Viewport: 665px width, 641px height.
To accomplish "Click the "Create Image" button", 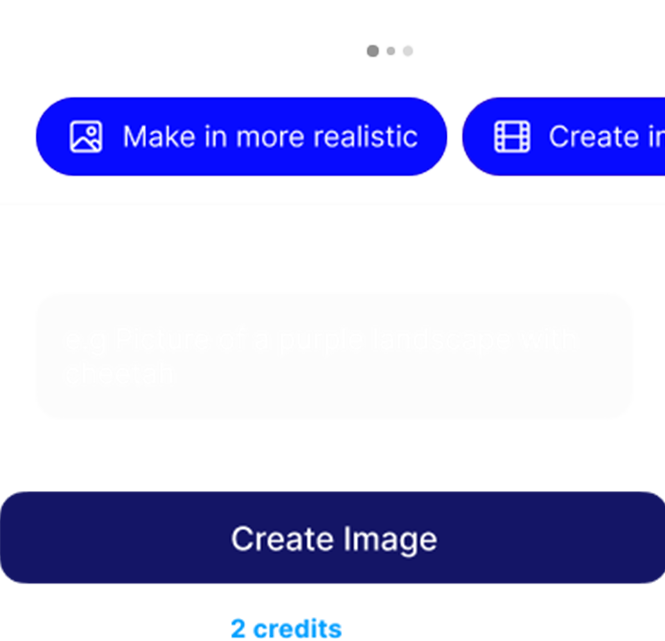I will [x=332, y=537].
